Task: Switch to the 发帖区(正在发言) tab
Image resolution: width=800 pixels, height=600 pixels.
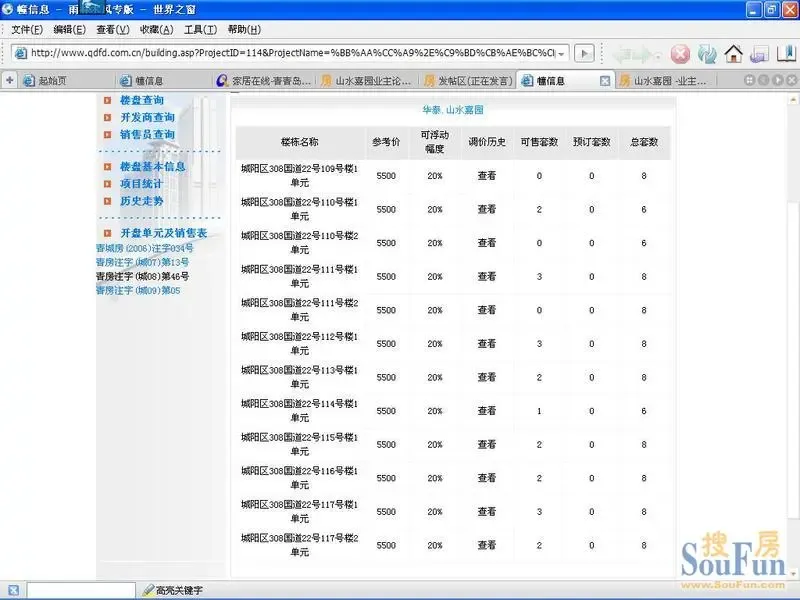Action: coord(468,81)
